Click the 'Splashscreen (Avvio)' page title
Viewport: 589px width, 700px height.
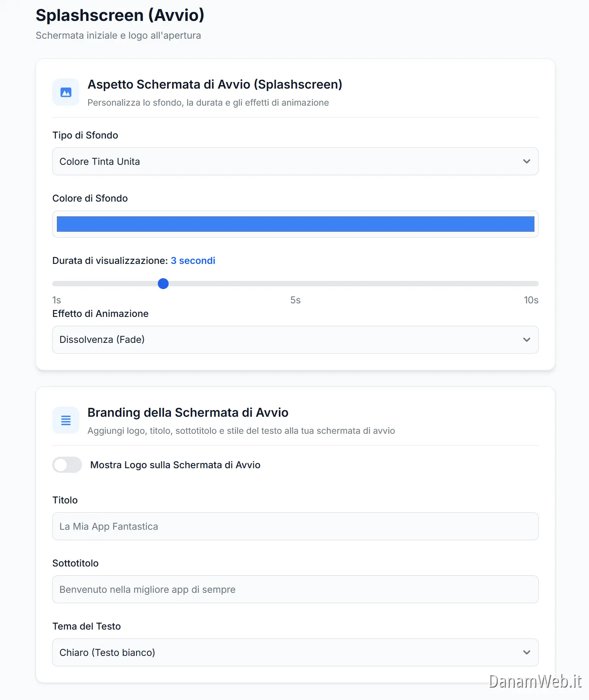pyautogui.click(x=120, y=15)
